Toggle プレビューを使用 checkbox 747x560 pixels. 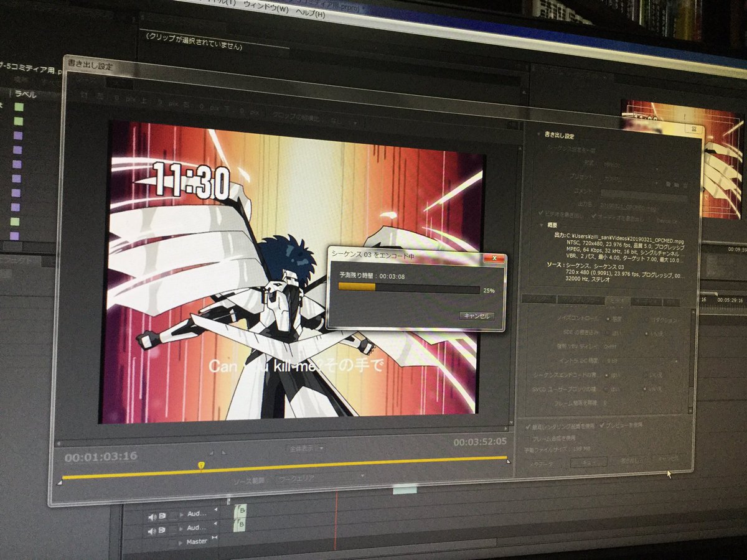[x=602, y=426]
